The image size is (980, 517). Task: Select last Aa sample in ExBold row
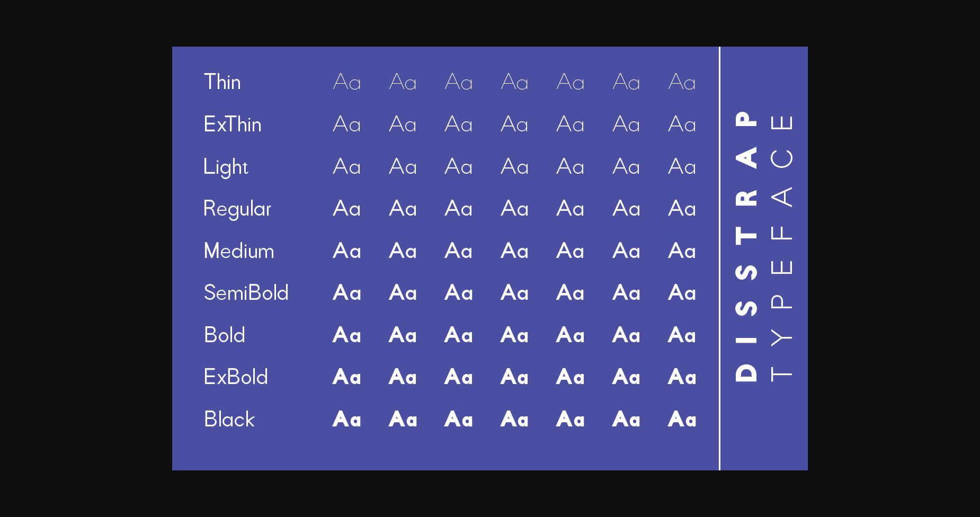tap(682, 377)
